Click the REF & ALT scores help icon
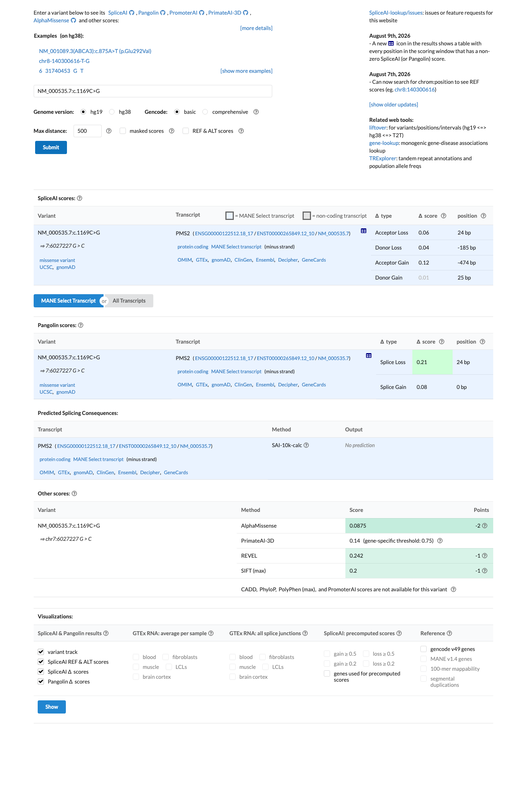This screenshot has height=805, width=532. 241,131
